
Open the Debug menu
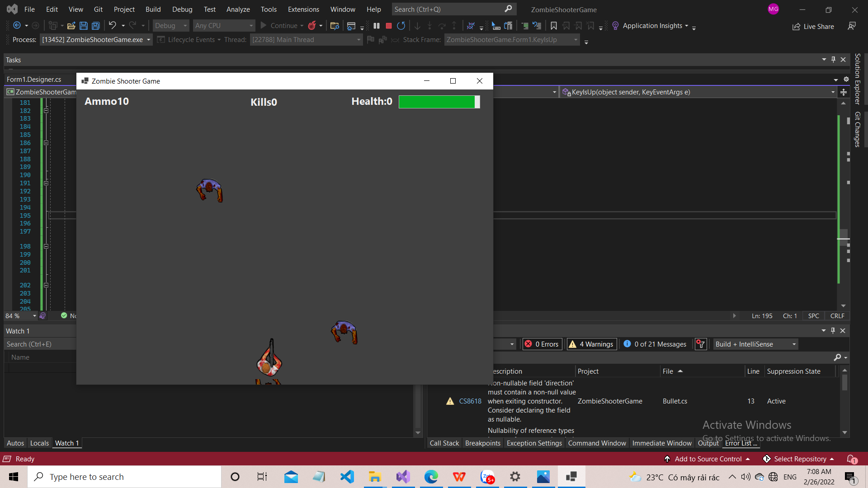point(182,9)
